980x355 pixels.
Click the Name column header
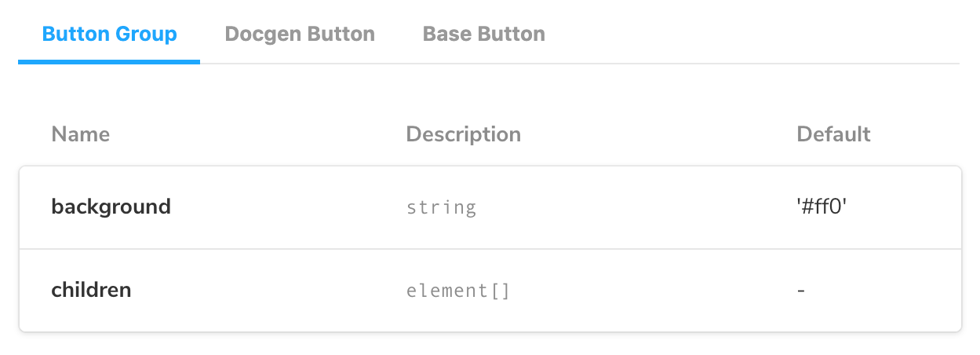pyautogui.click(x=81, y=134)
